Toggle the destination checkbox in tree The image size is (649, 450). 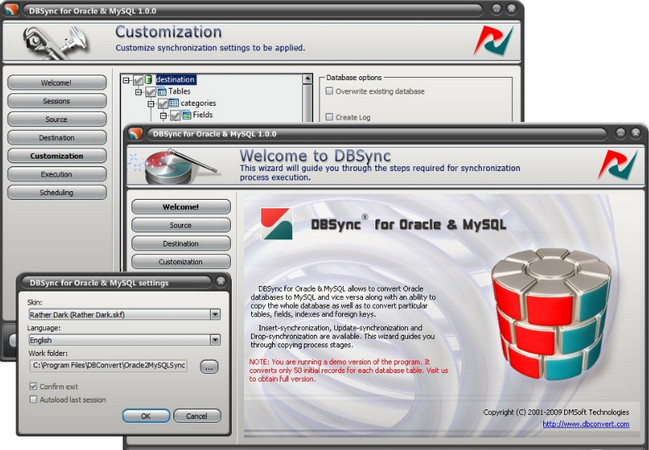click(x=138, y=80)
